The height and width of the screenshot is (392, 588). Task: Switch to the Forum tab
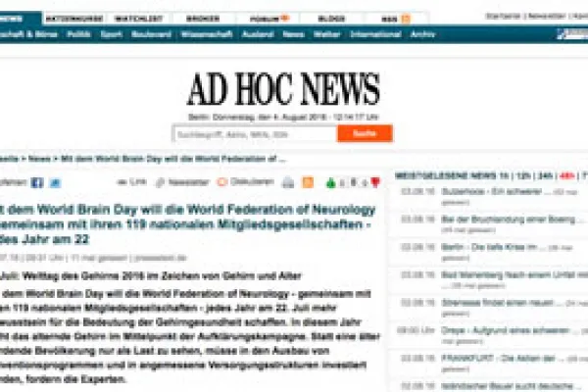(x=268, y=19)
